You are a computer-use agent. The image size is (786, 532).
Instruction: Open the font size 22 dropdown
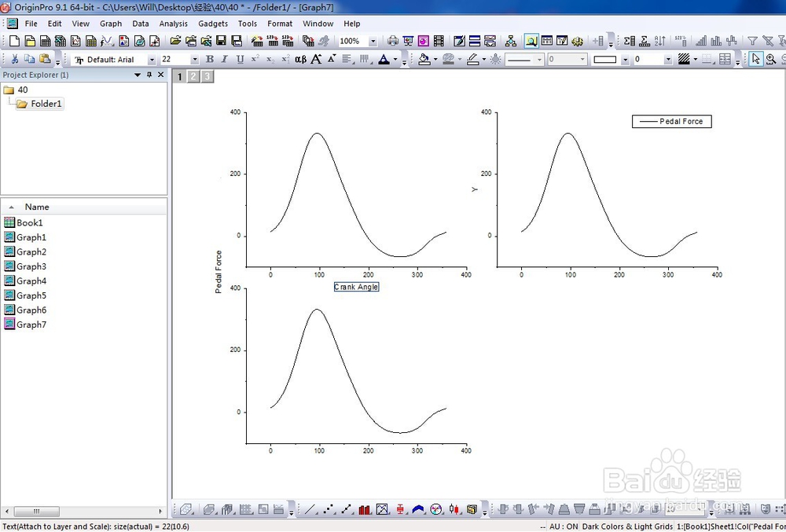[194, 59]
